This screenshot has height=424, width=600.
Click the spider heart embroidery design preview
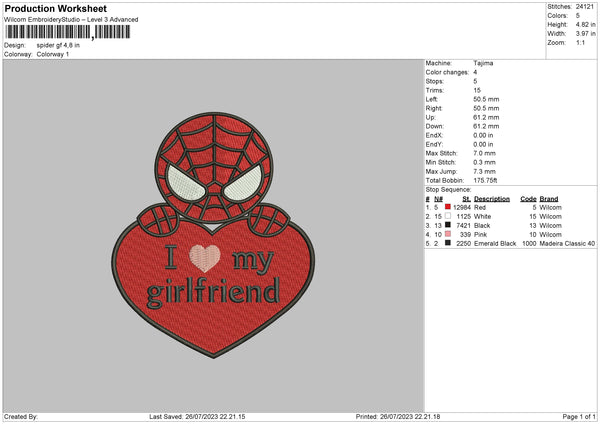point(214,235)
